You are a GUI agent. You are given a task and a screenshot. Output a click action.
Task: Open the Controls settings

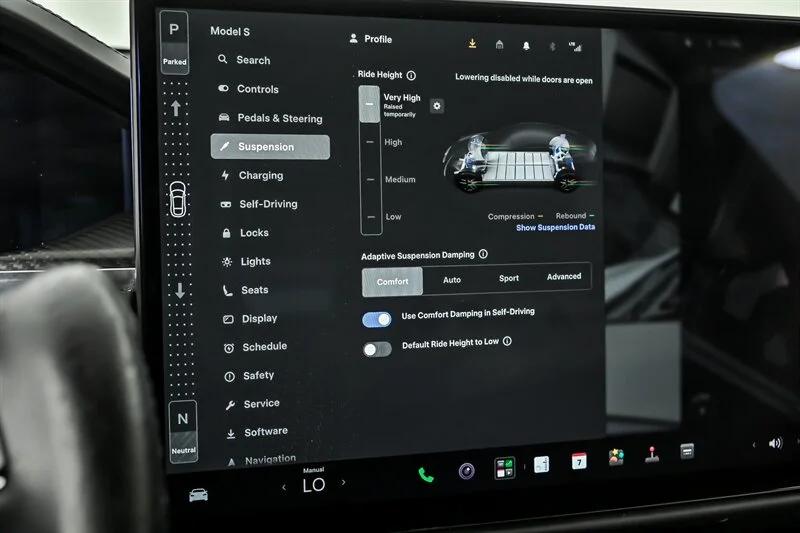[x=248, y=89]
